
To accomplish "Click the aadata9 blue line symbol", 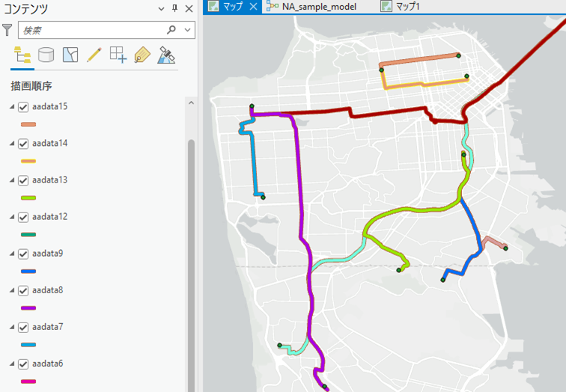I will (28, 272).
